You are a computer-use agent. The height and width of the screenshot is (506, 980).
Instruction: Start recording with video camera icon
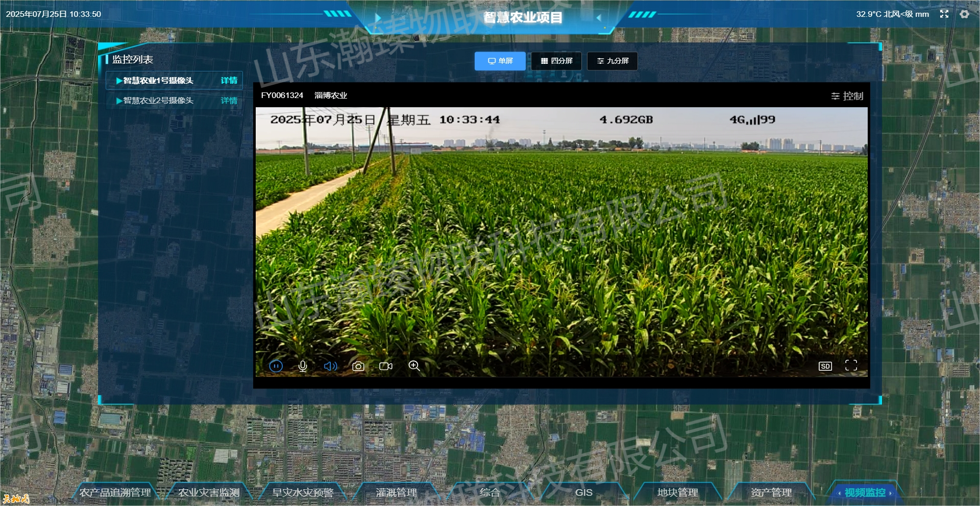[386, 366]
